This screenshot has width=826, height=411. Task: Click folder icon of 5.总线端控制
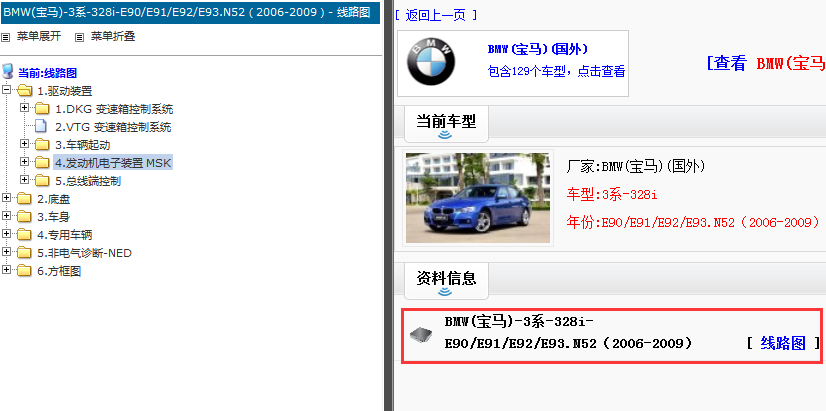click(42, 181)
